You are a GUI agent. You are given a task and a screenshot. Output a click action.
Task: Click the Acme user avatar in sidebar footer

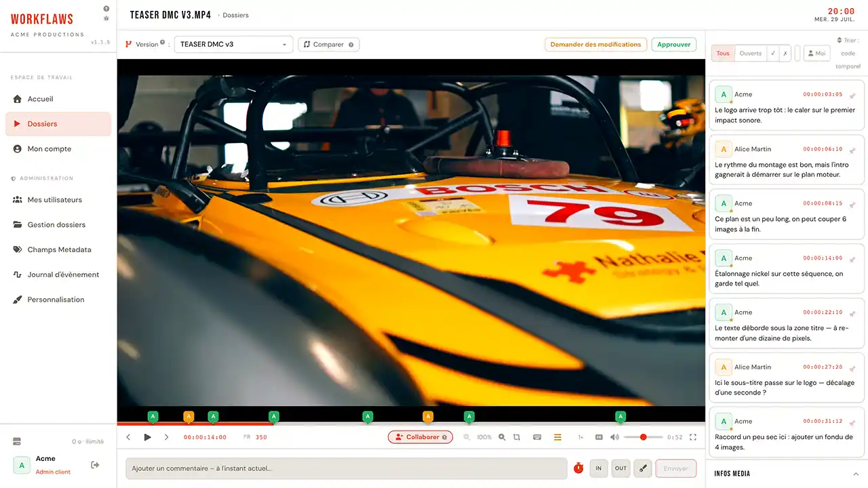pos(22,465)
